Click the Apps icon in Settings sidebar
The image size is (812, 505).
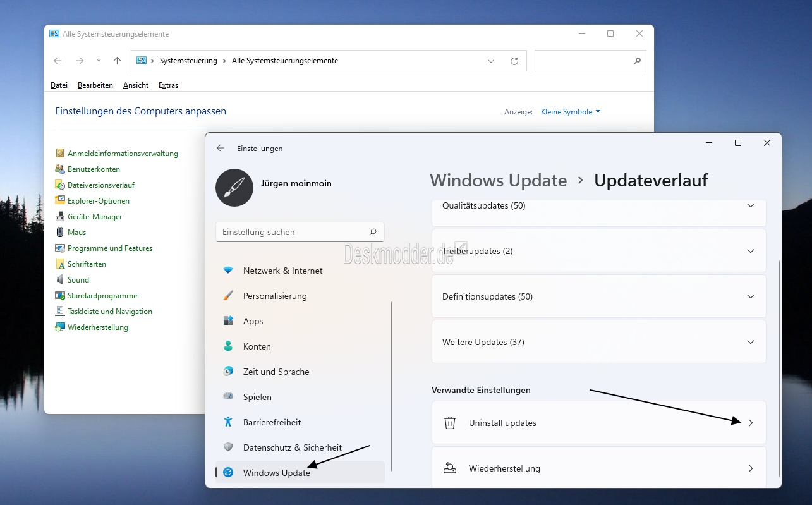click(228, 321)
